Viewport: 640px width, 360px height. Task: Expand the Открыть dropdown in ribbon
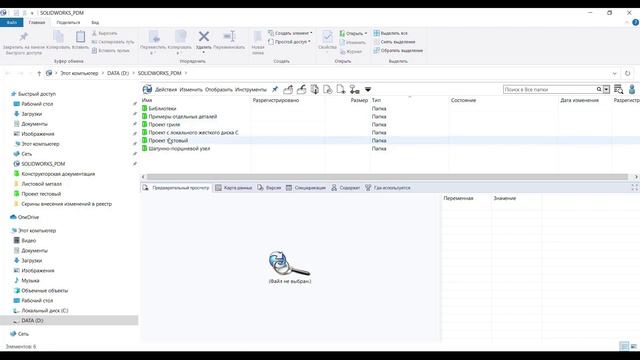pos(353,33)
